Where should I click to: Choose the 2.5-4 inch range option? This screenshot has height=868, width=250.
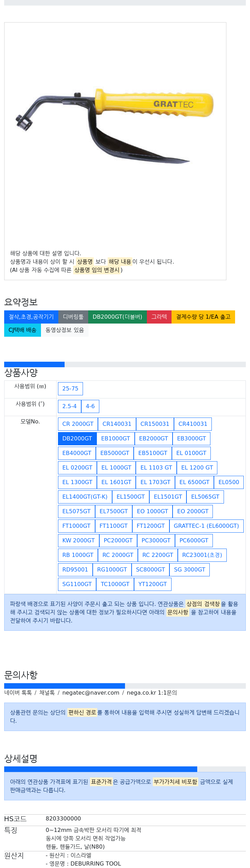pyautogui.click(x=69, y=406)
